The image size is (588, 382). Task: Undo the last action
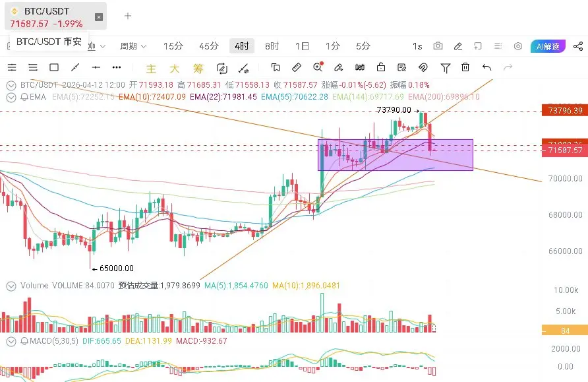tap(486, 67)
